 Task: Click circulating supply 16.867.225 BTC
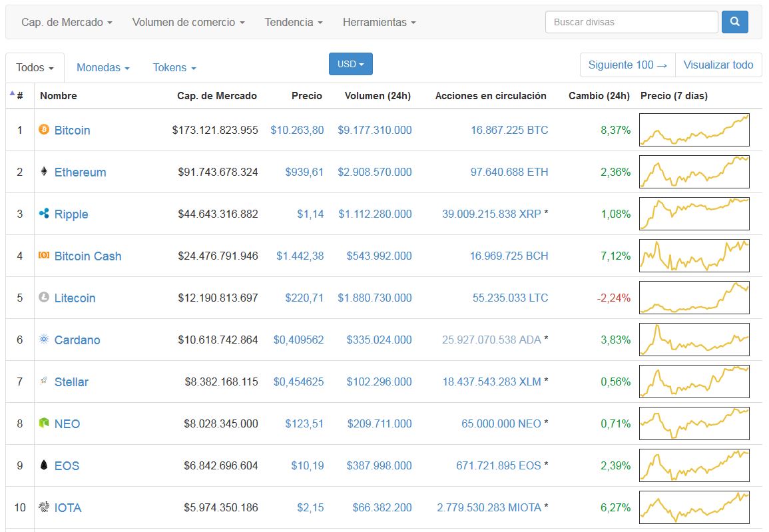[509, 130]
